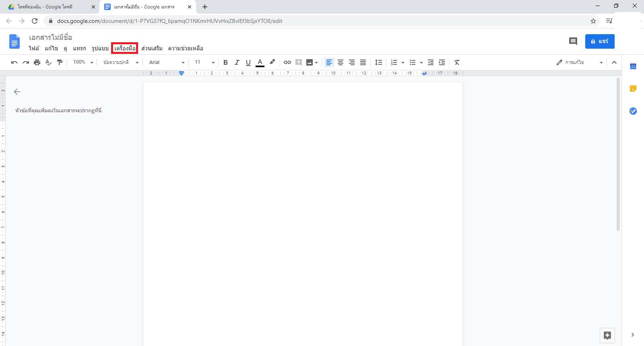
Task: Open Google Tasks side panel
Action: point(633,111)
